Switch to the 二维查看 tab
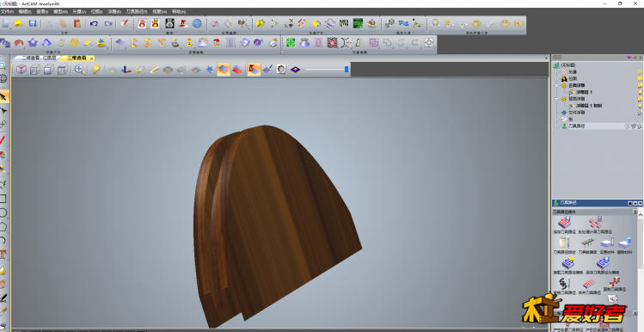The image size is (644, 332). (39, 58)
